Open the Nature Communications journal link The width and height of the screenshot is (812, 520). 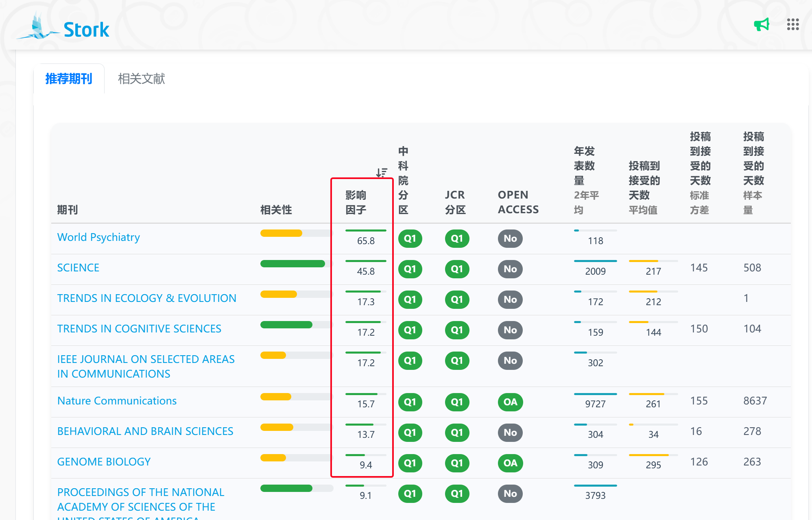coord(117,401)
